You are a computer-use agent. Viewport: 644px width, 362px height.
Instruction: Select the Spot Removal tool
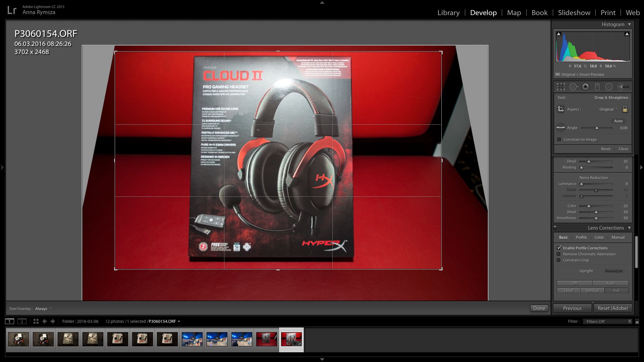(574, 87)
